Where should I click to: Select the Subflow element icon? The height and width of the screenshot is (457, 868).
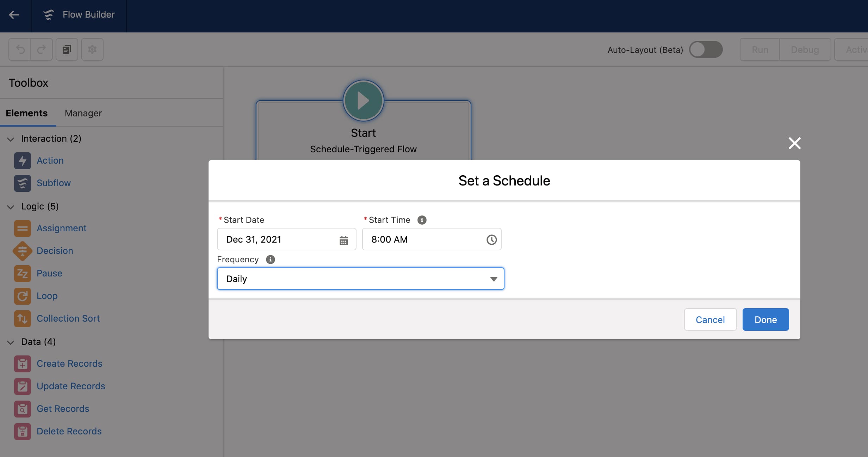pos(22,183)
